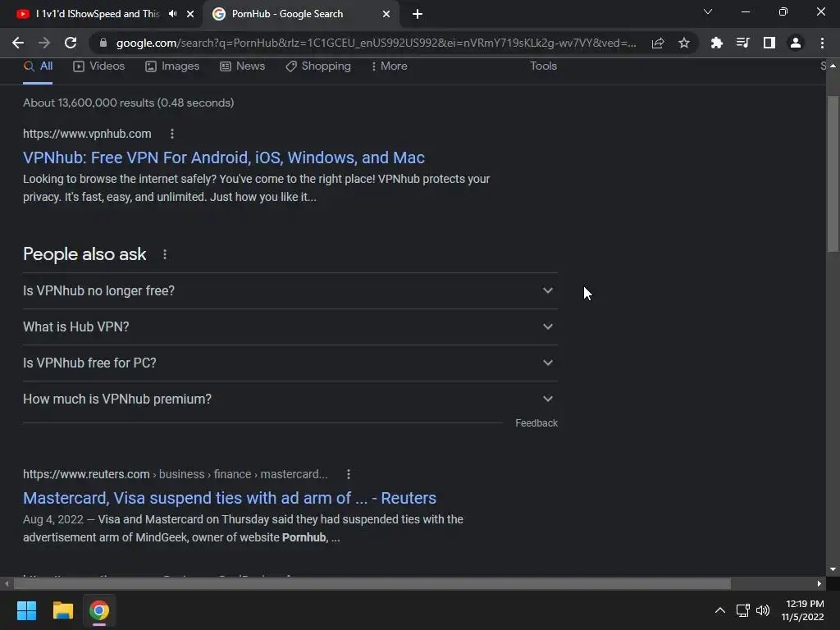Open the VPNhub Free VPN result link
The image size is (840, 630).
coord(224,157)
